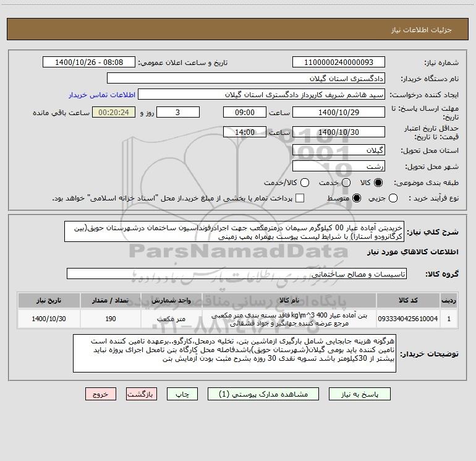Choose متوسط purchase process option
This screenshot has width=476, height=461.
[x=357, y=198]
